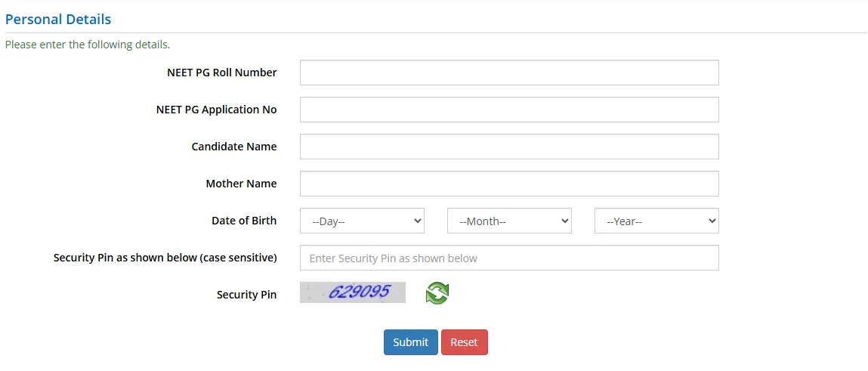Click the NEET PG Application No label

coord(216,110)
